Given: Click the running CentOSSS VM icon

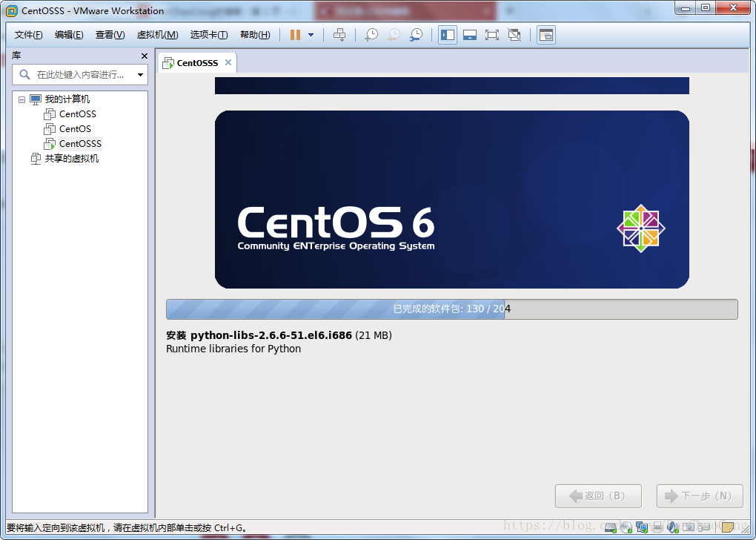Looking at the screenshot, I should (50, 144).
